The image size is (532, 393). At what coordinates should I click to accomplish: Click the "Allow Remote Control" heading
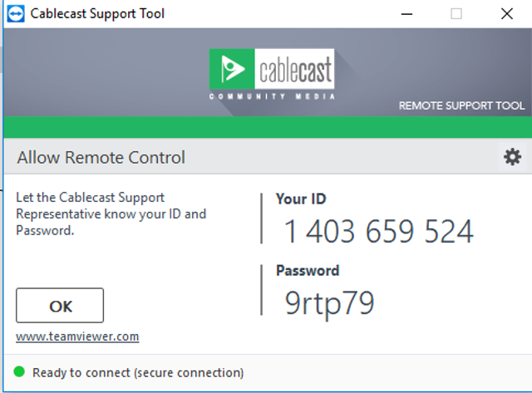pos(101,158)
